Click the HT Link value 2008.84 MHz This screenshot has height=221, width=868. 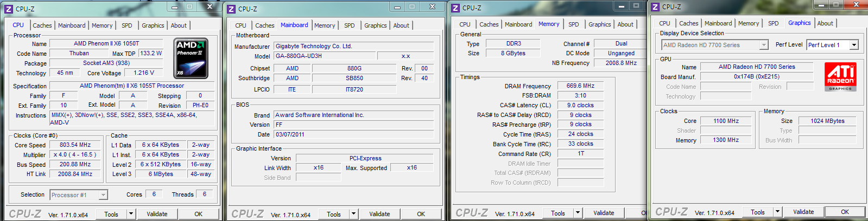coord(75,174)
